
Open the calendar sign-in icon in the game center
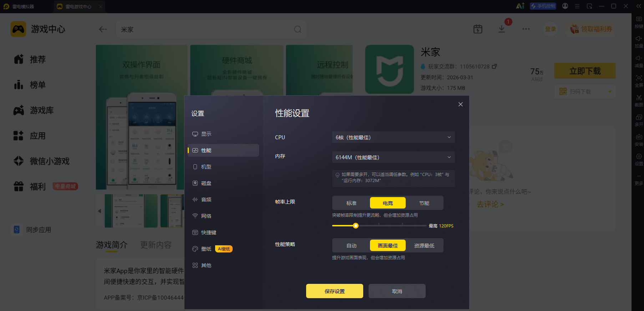[478, 29]
